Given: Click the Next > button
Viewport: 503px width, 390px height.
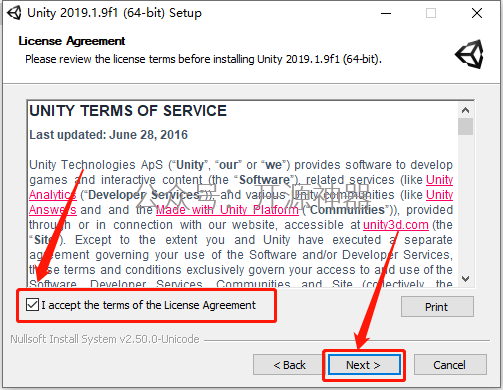Looking at the screenshot, I should [x=364, y=365].
